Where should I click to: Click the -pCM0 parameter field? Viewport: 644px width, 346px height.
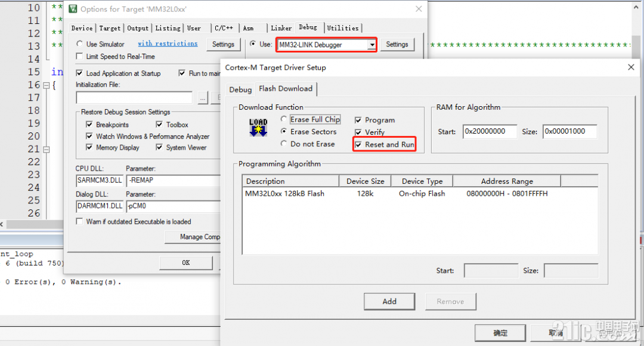coord(174,206)
